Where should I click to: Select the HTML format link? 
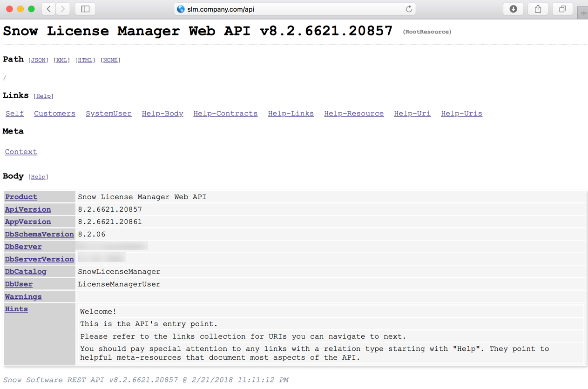(85, 60)
